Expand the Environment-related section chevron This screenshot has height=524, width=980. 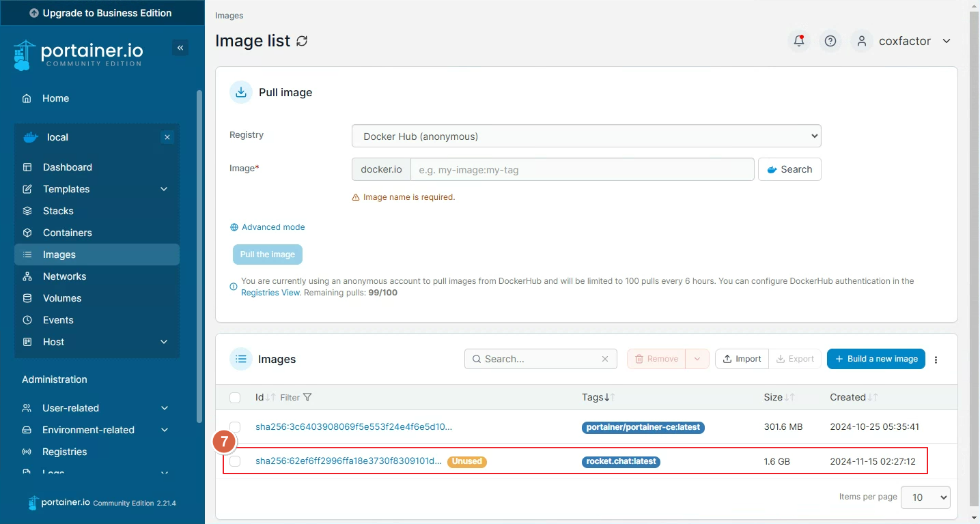[165, 430]
